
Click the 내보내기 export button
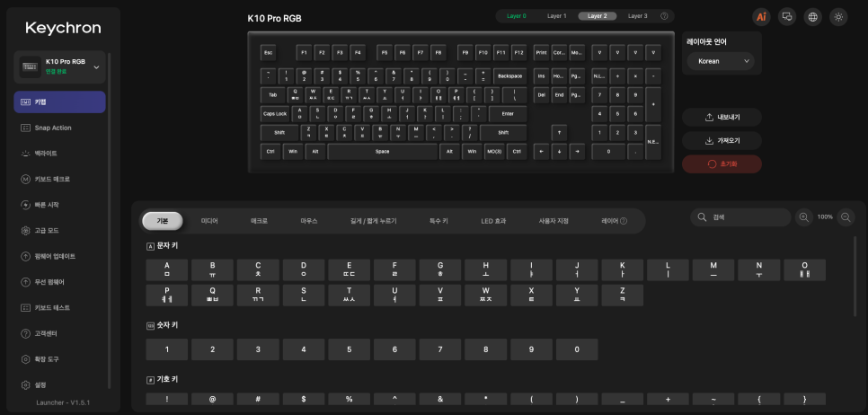pyautogui.click(x=722, y=118)
